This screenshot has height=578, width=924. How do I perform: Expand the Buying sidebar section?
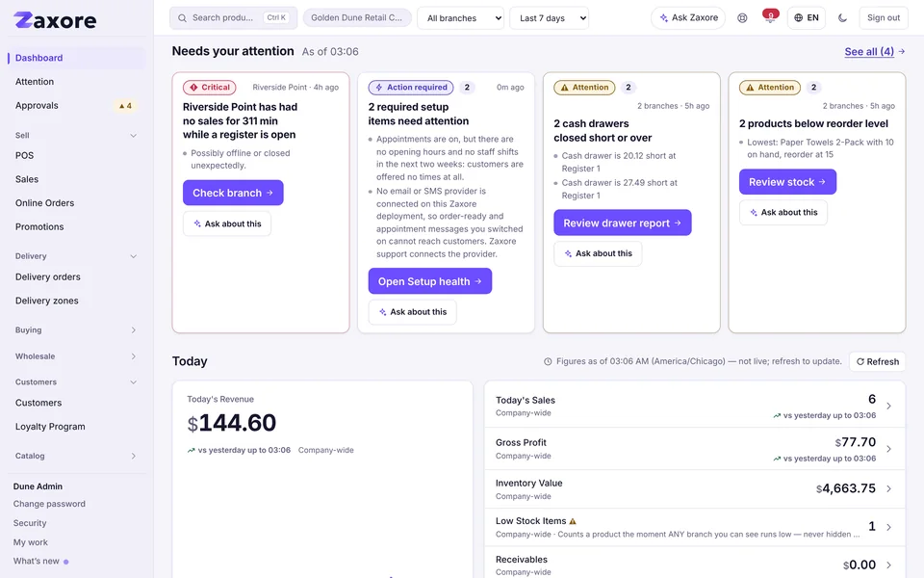[x=76, y=329]
